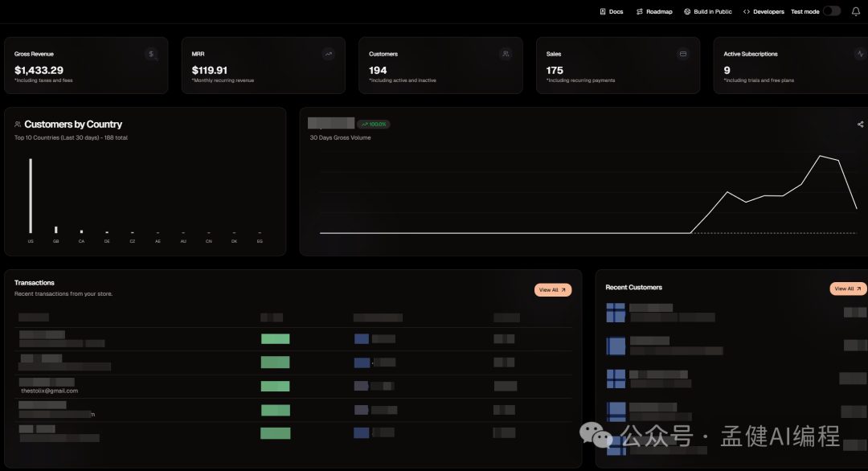Screen dimensions: 868x471
Task: Click View All in Transactions
Action: (553, 290)
